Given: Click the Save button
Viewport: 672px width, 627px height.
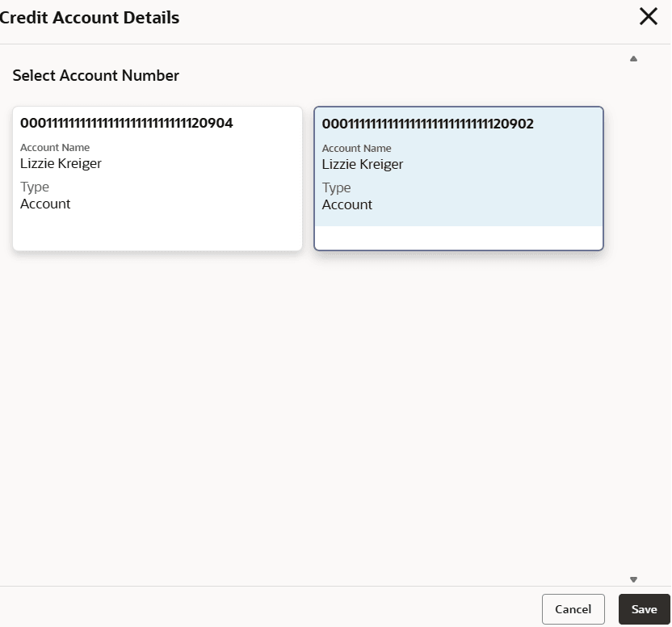Looking at the screenshot, I should 645,609.
